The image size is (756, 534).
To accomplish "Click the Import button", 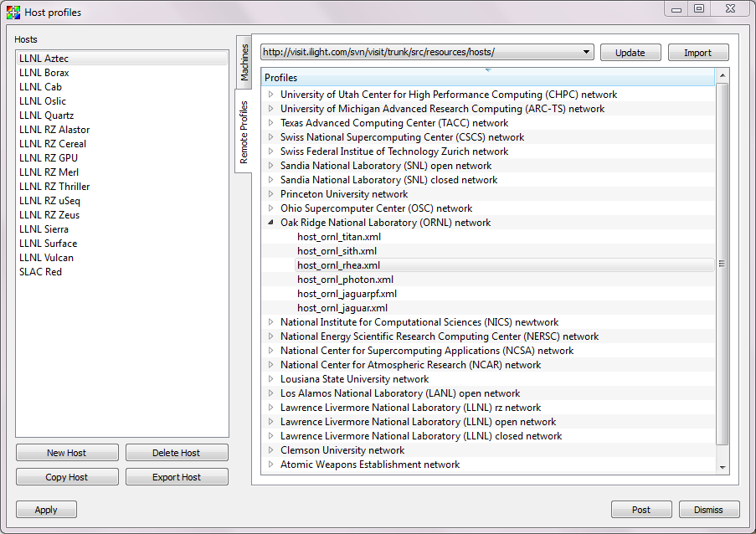I will click(697, 53).
